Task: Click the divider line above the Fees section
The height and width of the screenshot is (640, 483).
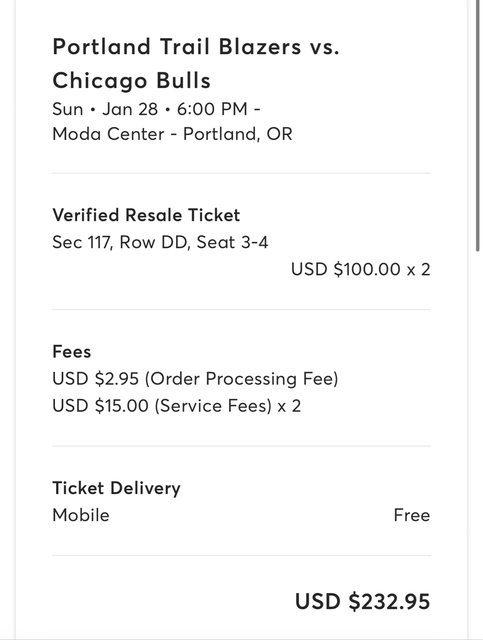Action: click(x=241, y=309)
